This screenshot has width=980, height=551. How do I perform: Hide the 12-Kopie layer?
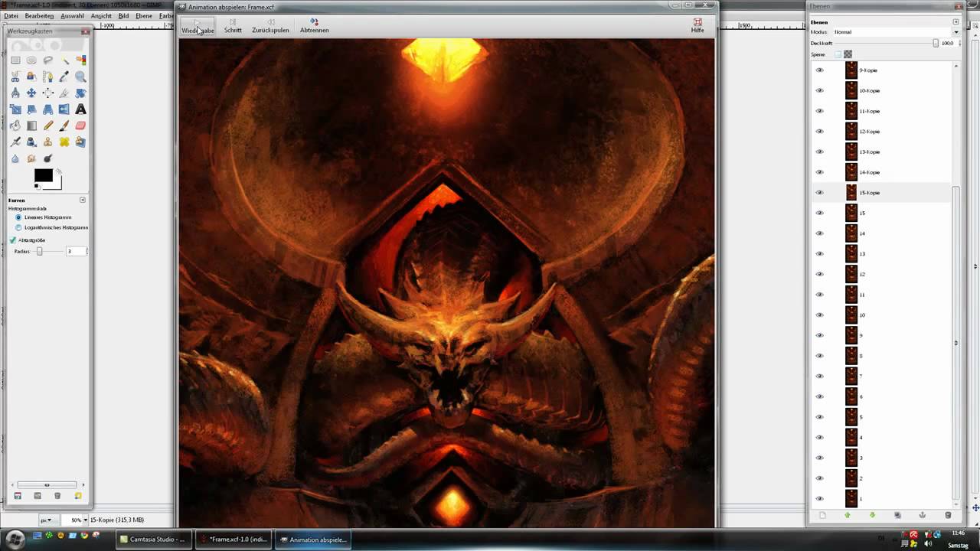(820, 132)
